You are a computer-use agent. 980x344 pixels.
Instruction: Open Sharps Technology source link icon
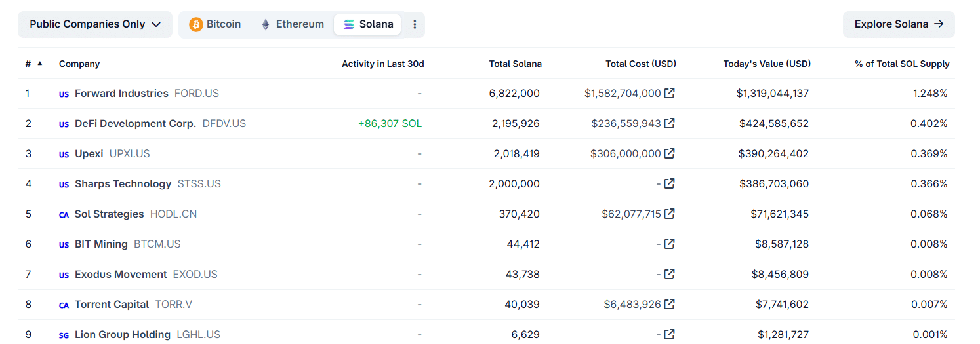[669, 183]
